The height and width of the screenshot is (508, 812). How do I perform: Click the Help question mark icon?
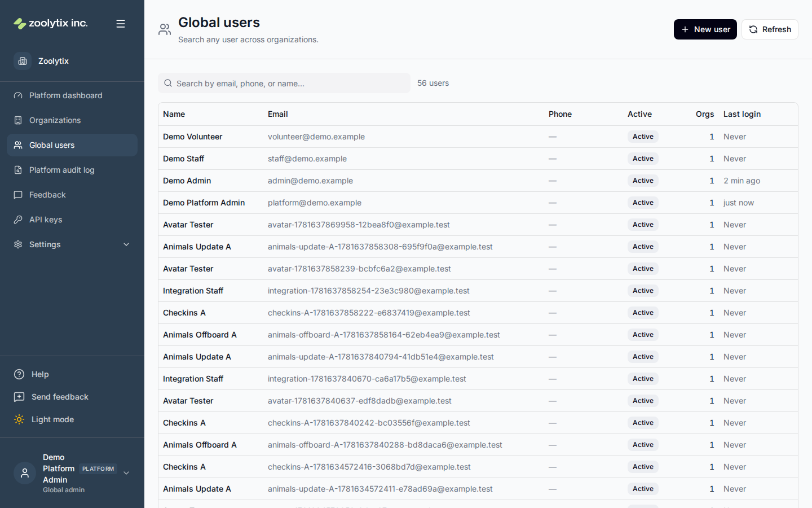19,374
